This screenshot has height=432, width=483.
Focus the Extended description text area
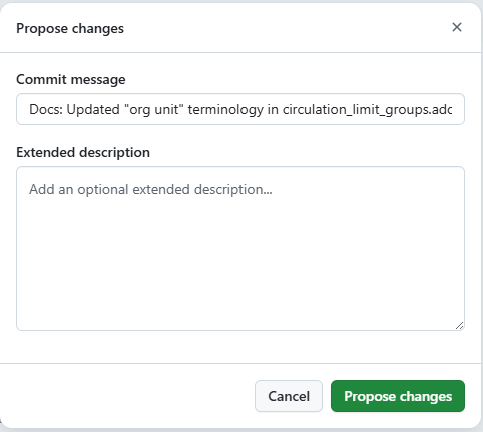(x=240, y=249)
